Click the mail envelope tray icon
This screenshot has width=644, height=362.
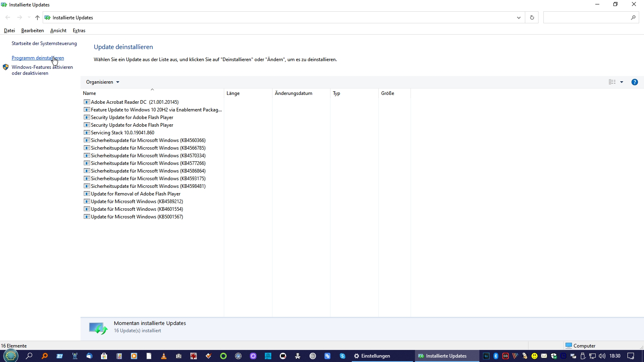pyautogui.click(x=544, y=356)
